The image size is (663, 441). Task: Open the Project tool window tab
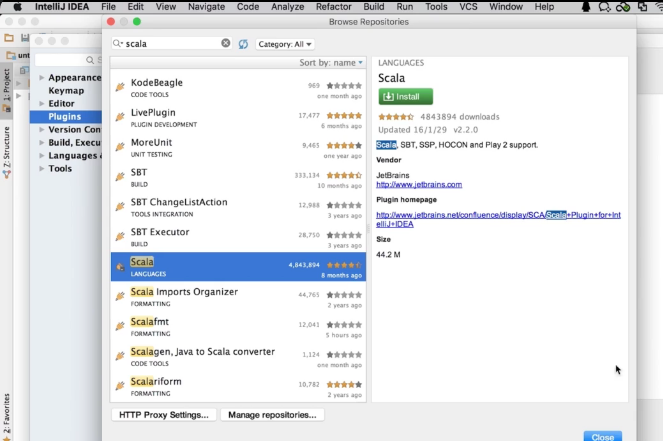point(6,90)
